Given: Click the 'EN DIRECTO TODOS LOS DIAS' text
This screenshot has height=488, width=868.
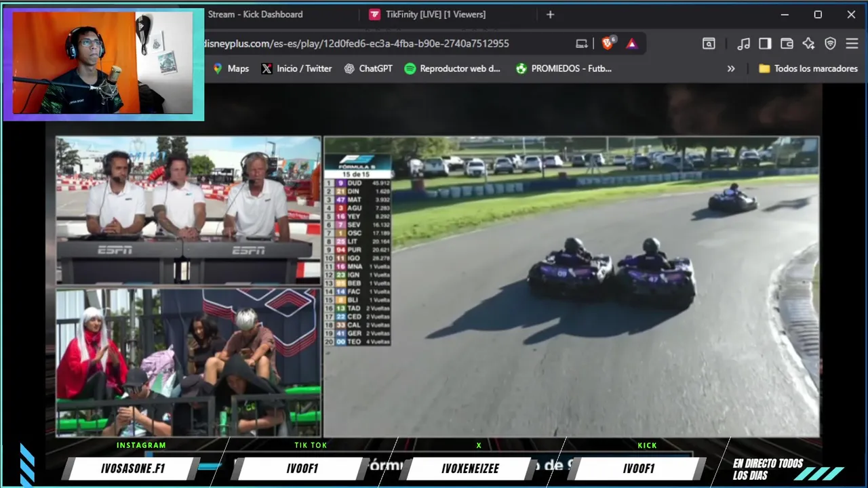Looking at the screenshot, I should point(768,469).
